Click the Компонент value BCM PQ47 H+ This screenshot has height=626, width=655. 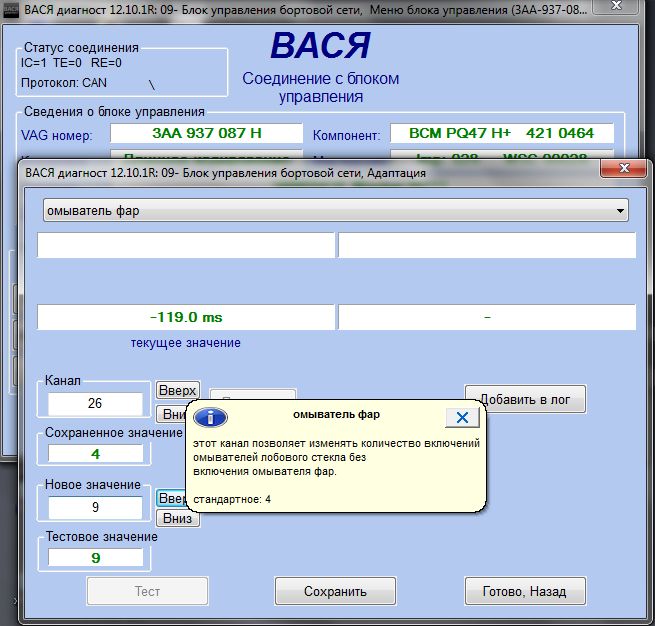502,133
